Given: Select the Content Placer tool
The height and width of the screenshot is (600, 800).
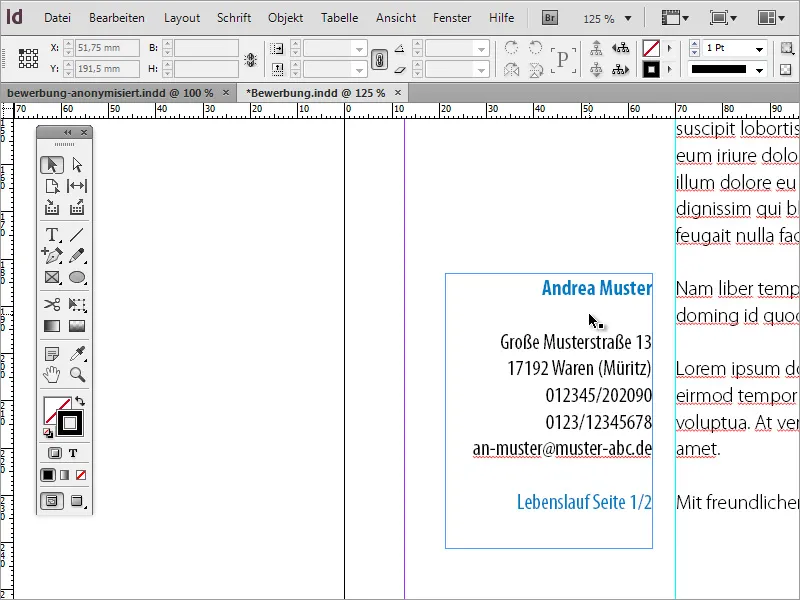Looking at the screenshot, I should (x=77, y=208).
